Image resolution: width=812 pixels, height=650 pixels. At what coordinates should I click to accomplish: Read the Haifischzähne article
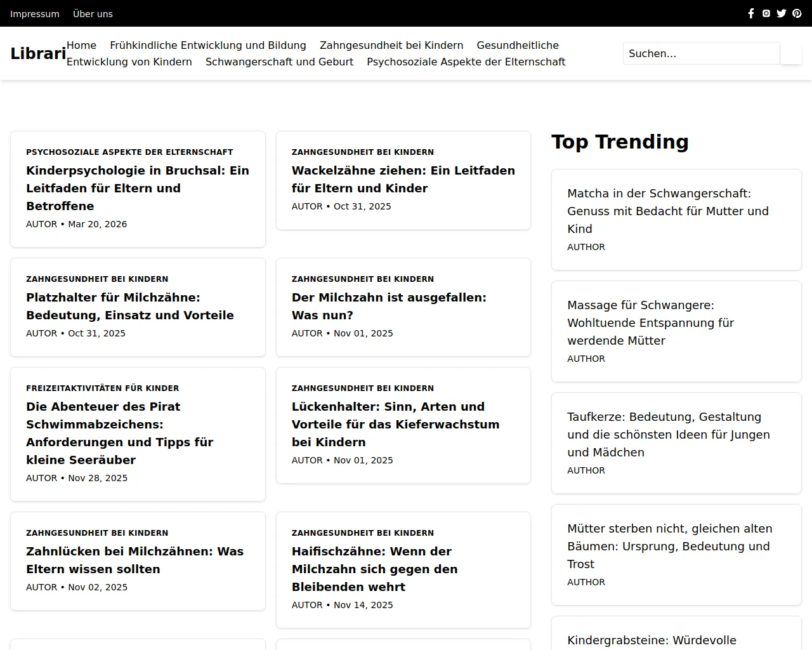(x=374, y=569)
